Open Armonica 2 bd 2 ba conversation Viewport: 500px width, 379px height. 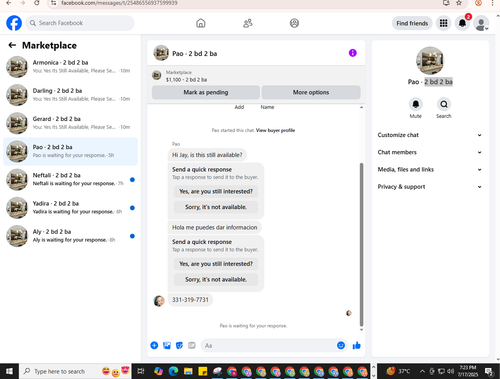click(70, 67)
